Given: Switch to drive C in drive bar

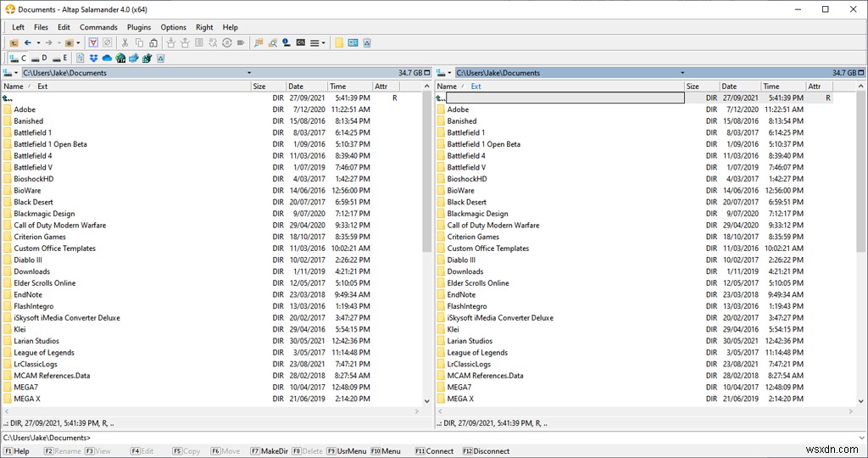Looking at the screenshot, I should (18, 58).
